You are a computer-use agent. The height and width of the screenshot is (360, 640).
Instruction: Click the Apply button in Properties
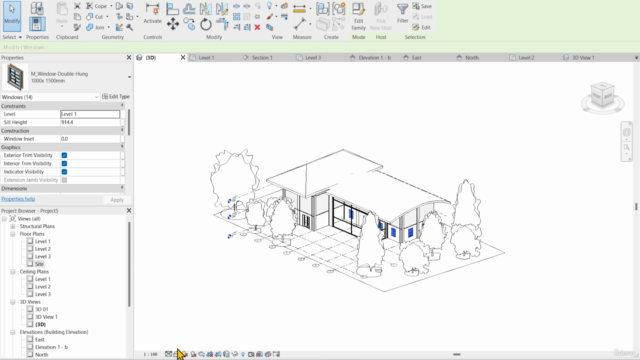(x=117, y=200)
